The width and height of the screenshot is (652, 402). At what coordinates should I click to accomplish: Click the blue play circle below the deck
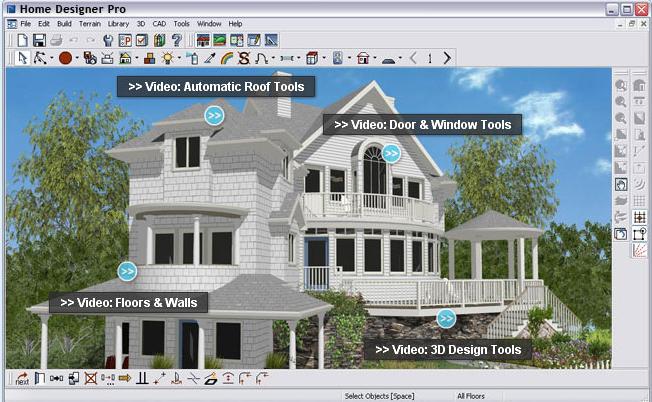click(446, 318)
